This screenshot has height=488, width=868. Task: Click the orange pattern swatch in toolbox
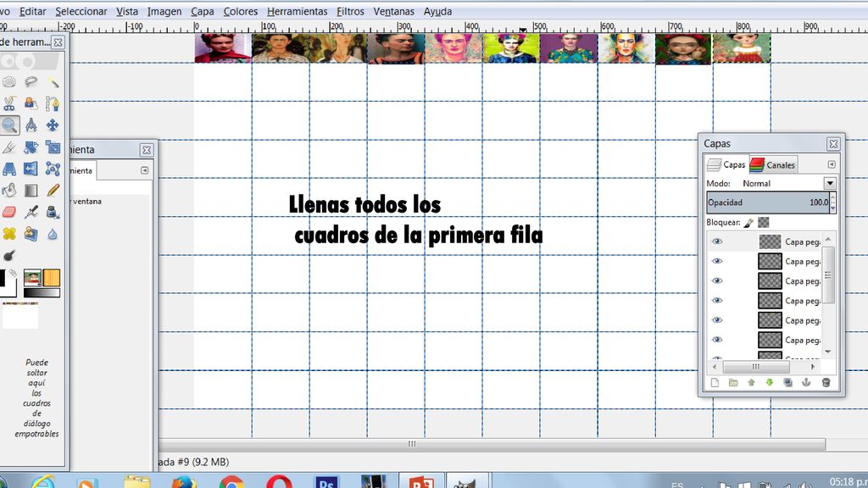pos(52,278)
